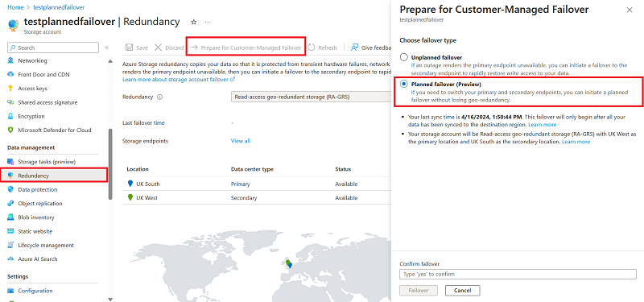Open Microsoft Defender for Cloud item
The width and height of the screenshot is (644, 302).
pyautogui.click(x=54, y=130)
